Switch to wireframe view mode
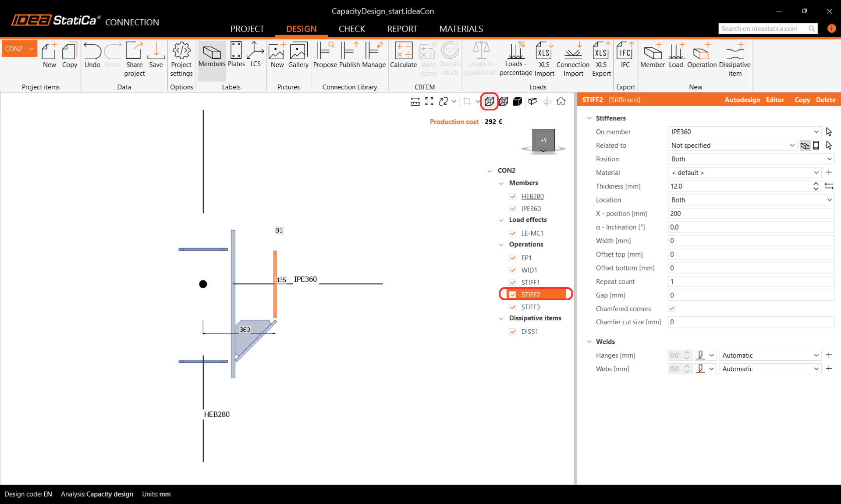The height and width of the screenshot is (504, 841). (490, 101)
